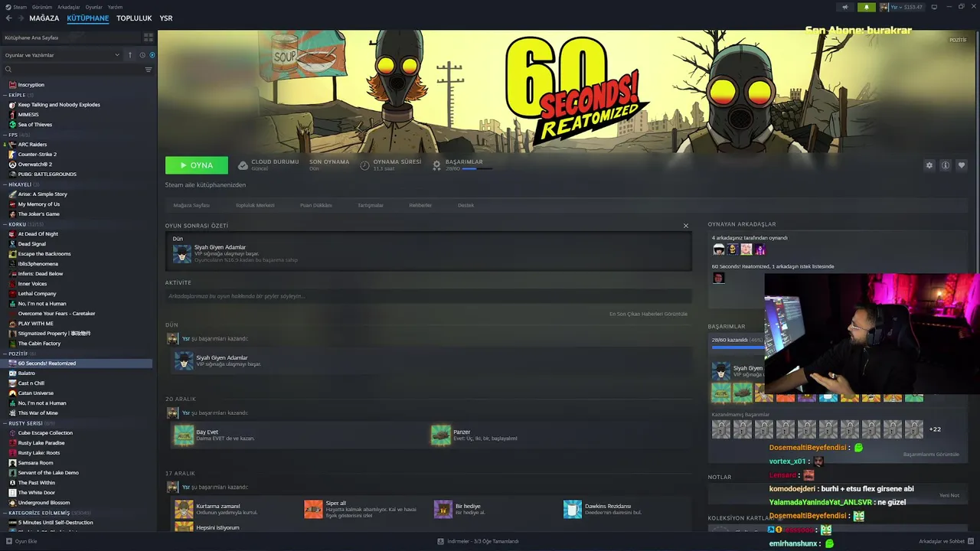Click the first friend avatar who played
The image size is (980, 551).
[718, 249]
